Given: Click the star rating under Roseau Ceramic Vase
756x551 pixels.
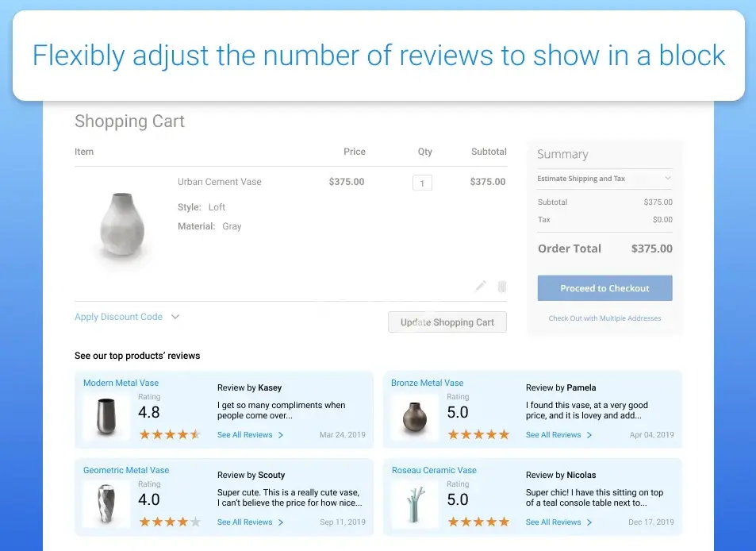Looking at the screenshot, I should (478, 522).
